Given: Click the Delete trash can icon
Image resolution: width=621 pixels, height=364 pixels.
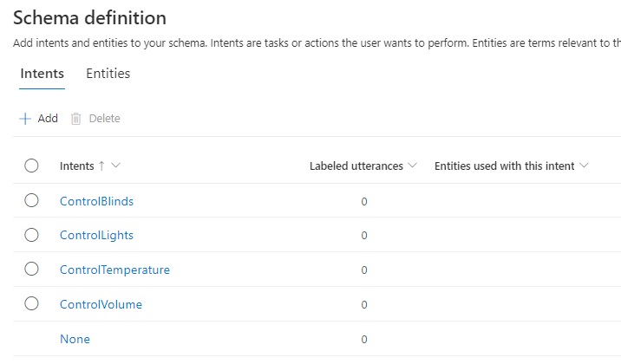Looking at the screenshot, I should 75,119.
